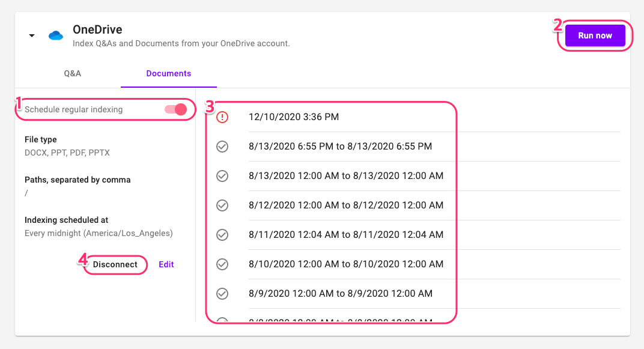Click the Run now button
644x349 pixels.
[595, 35]
